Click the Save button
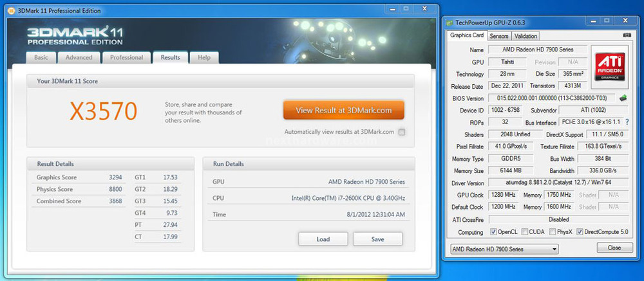Screen dimensions: 644x281 click(x=377, y=239)
